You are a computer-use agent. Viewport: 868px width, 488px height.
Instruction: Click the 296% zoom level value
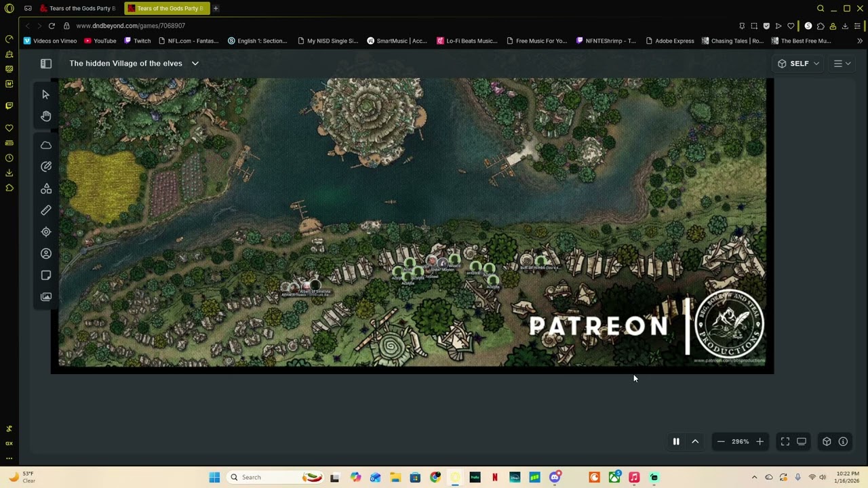tap(741, 441)
